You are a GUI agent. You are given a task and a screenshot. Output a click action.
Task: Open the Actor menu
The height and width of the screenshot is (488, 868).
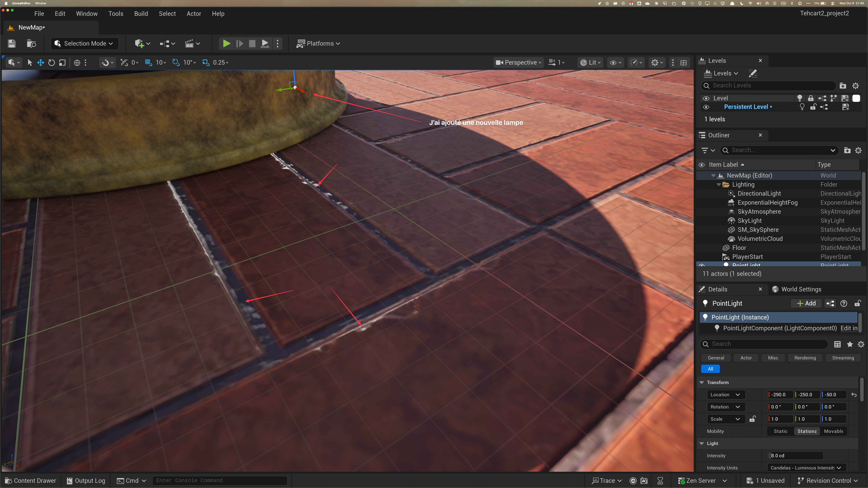click(194, 14)
